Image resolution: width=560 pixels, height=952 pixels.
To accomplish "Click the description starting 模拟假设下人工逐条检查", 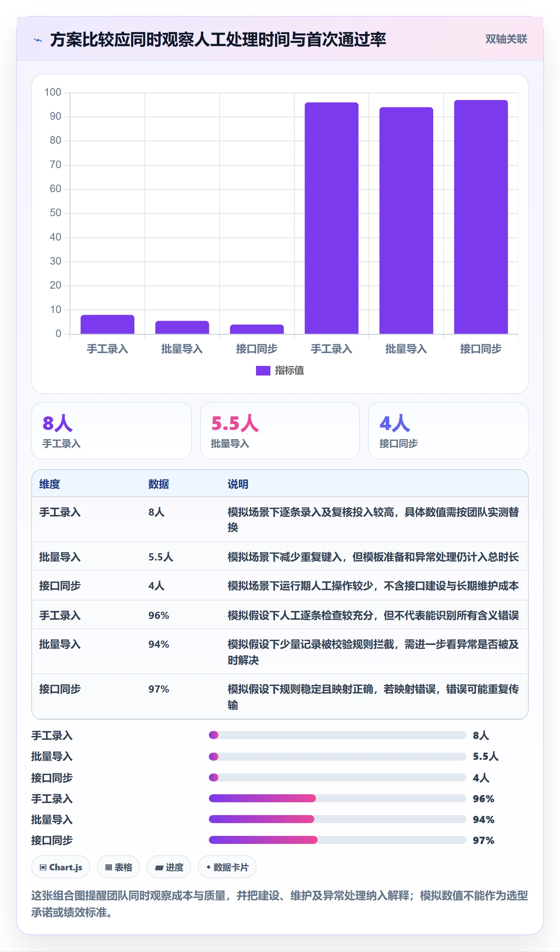I will (x=373, y=615).
